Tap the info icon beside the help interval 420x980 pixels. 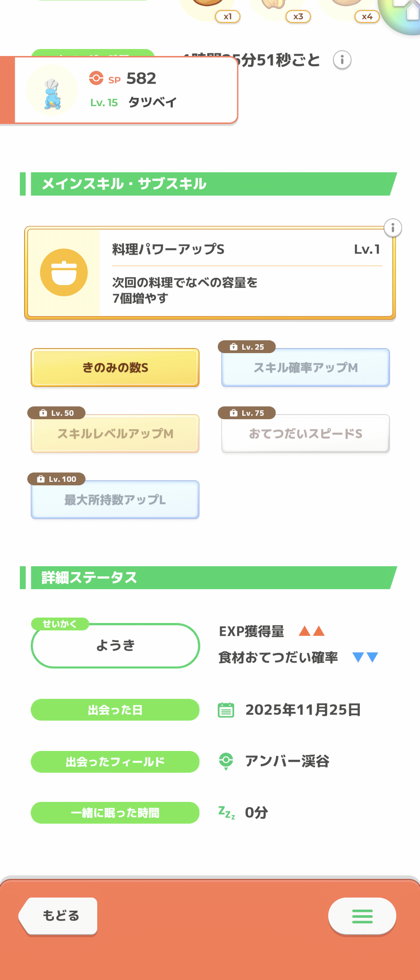pyautogui.click(x=342, y=60)
